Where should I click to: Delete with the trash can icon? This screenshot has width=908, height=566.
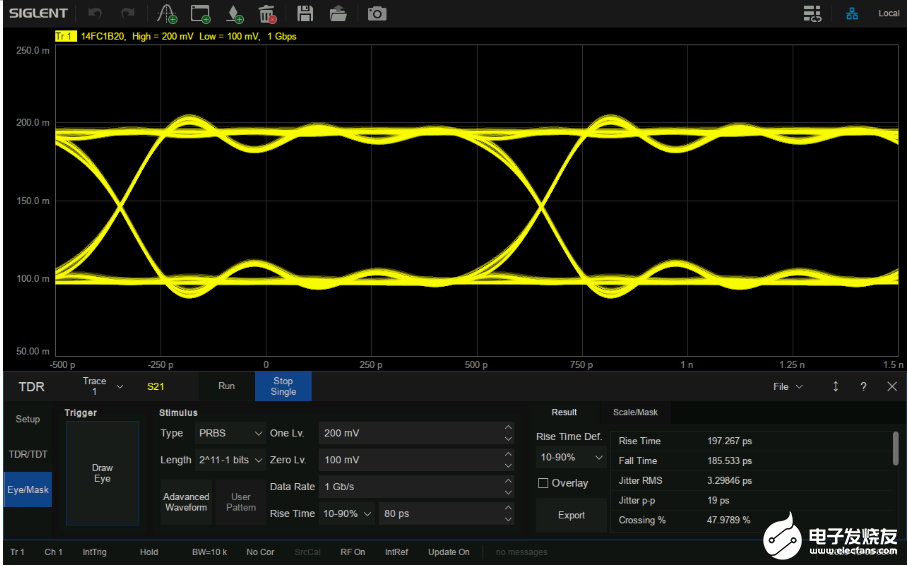(x=268, y=13)
